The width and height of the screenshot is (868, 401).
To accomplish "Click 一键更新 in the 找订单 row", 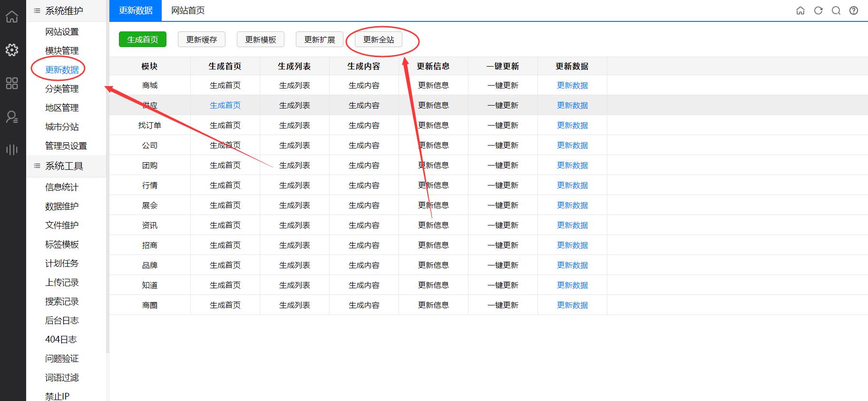I will 503,126.
